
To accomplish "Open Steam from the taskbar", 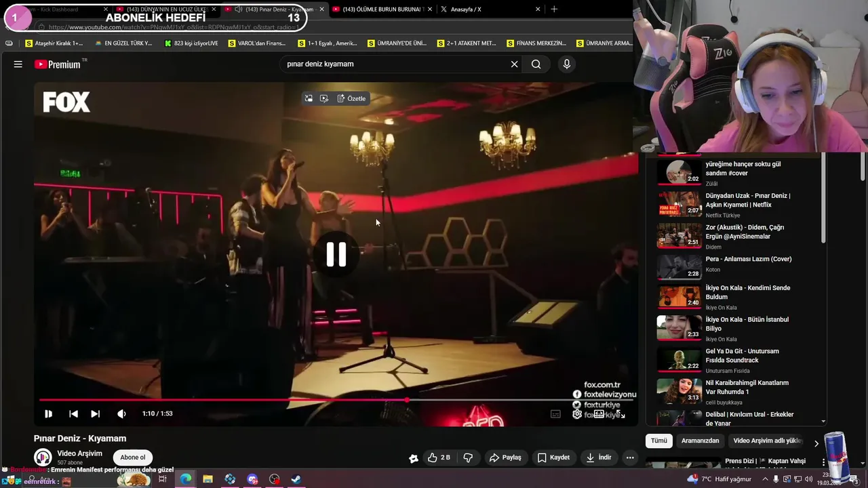I will (x=296, y=479).
